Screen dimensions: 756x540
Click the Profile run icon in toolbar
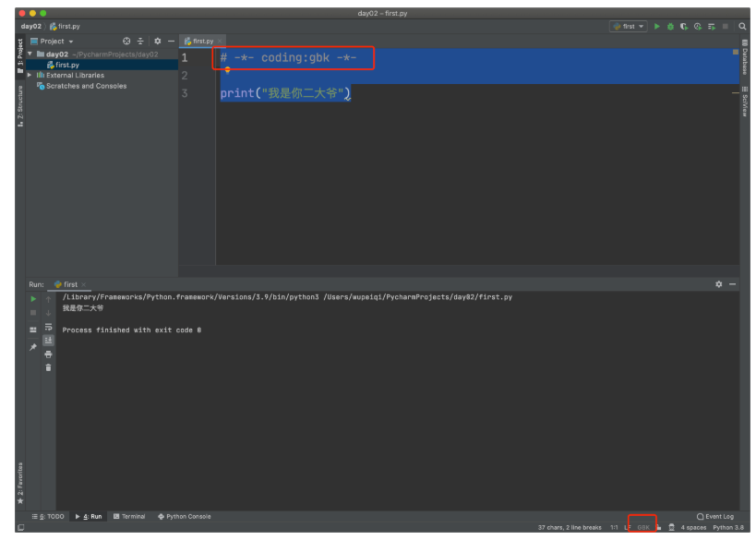click(698, 27)
